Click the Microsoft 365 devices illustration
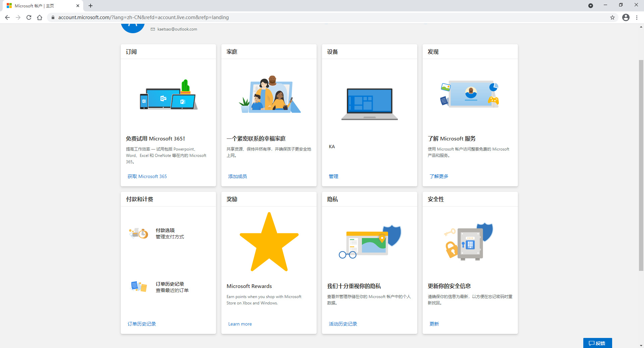 [168, 95]
